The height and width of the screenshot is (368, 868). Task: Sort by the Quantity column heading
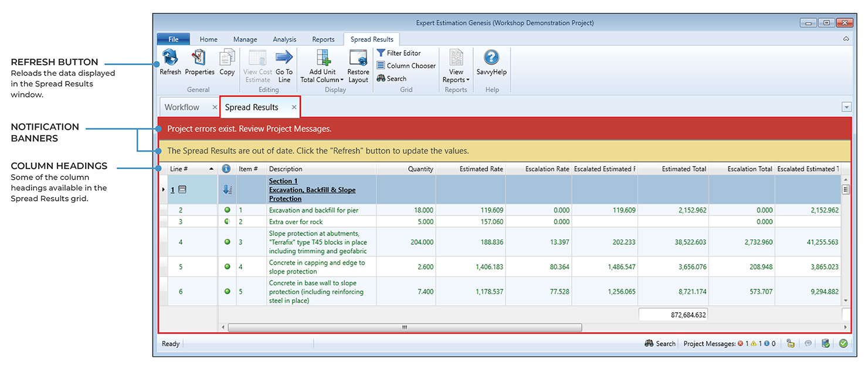click(420, 169)
